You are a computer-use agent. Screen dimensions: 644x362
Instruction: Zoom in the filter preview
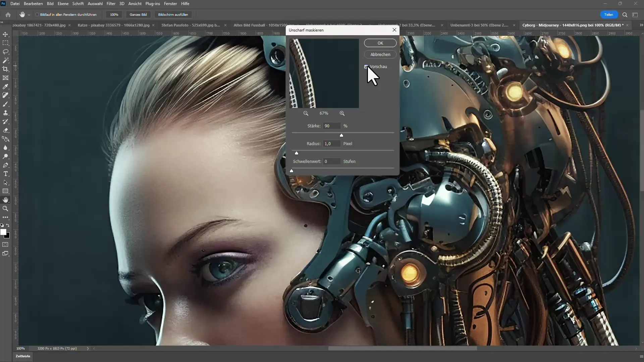(x=342, y=113)
